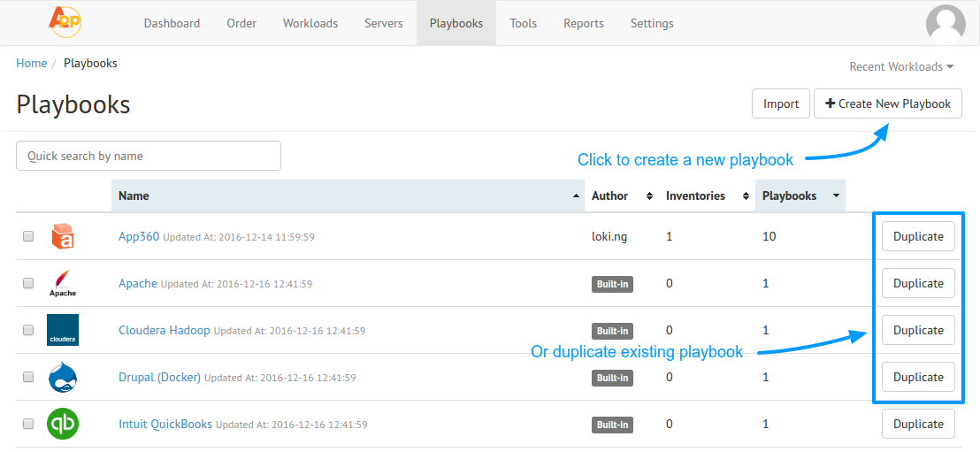Tick the Cloudera Hadoop row checkbox

[28, 330]
